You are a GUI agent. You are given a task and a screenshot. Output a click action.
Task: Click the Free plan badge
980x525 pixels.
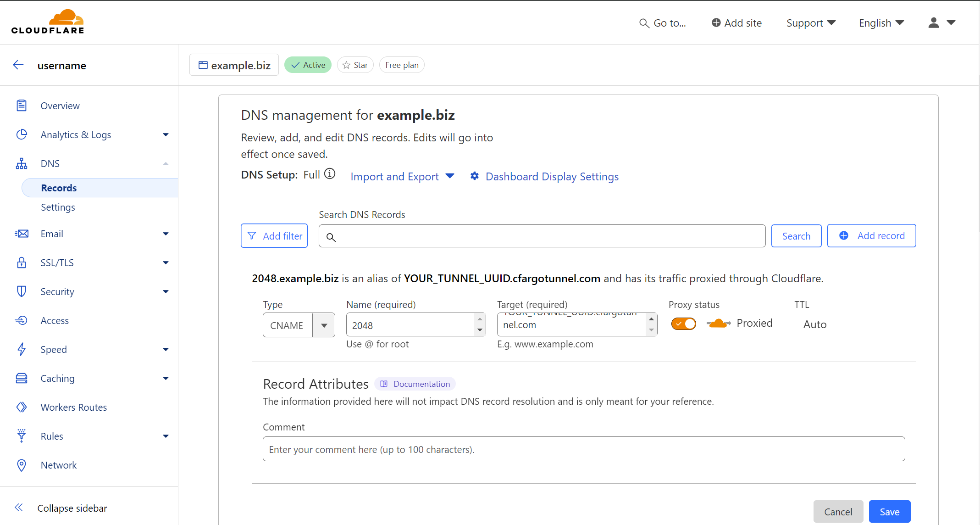point(402,65)
